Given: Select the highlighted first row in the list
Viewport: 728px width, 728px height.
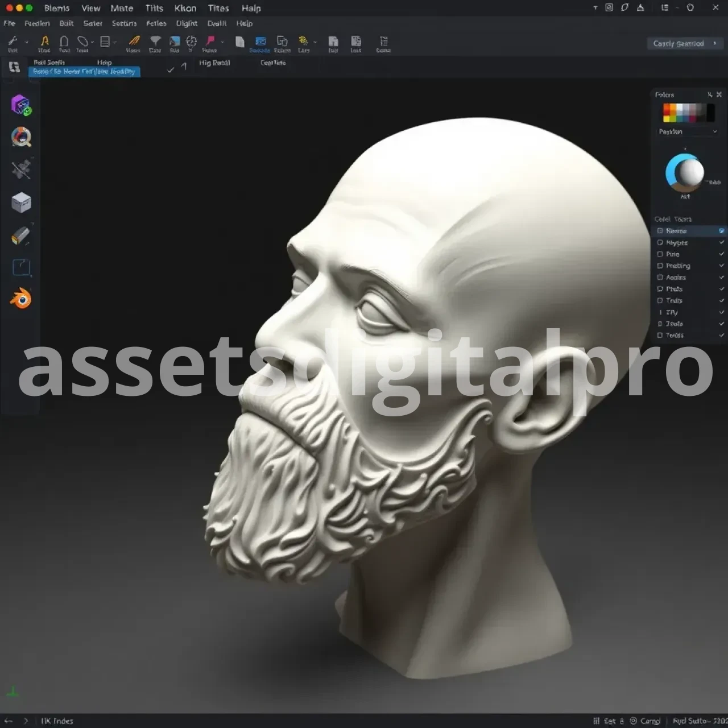Looking at the screenshot, I should coord(688,231).
